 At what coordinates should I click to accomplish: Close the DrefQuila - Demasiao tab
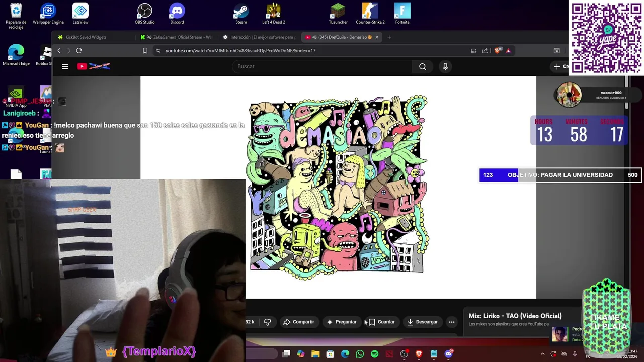pyautogui.click(x=377, y=37)
